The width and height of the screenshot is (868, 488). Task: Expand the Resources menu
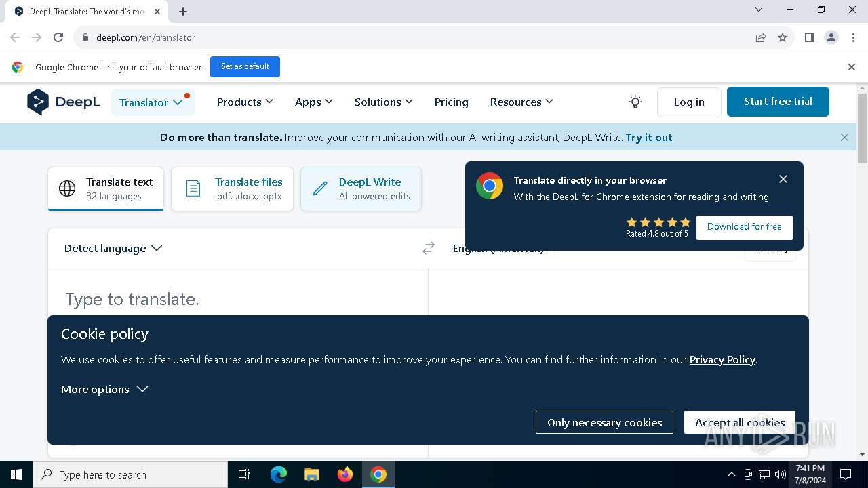tap(521, 102)
